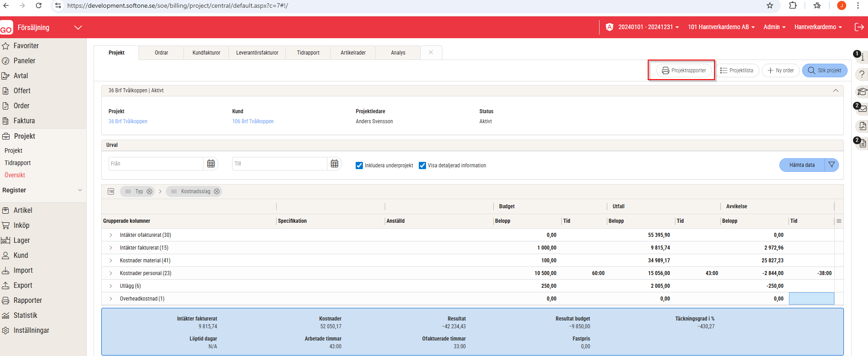Open the Tidrapport tab
Image resolution: width=868 pixels, height=356 pixels.
point(308,53)
